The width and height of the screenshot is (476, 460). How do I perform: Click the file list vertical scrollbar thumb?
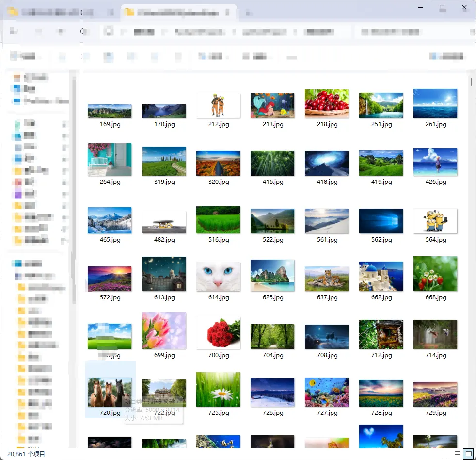point(471,82)
